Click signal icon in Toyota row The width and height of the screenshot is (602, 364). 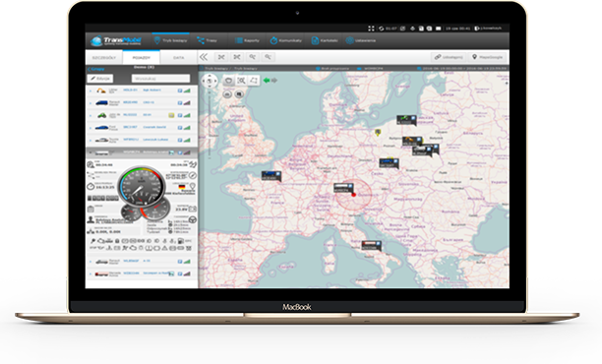[187, 140]
